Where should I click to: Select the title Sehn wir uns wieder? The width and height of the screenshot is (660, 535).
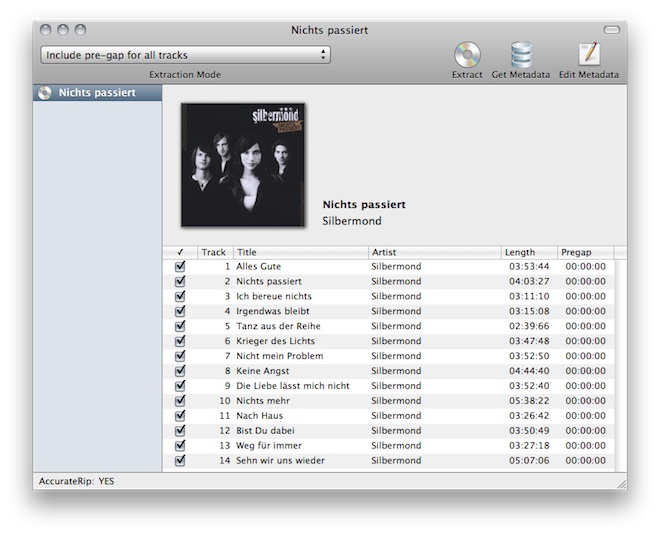[280, 460]
